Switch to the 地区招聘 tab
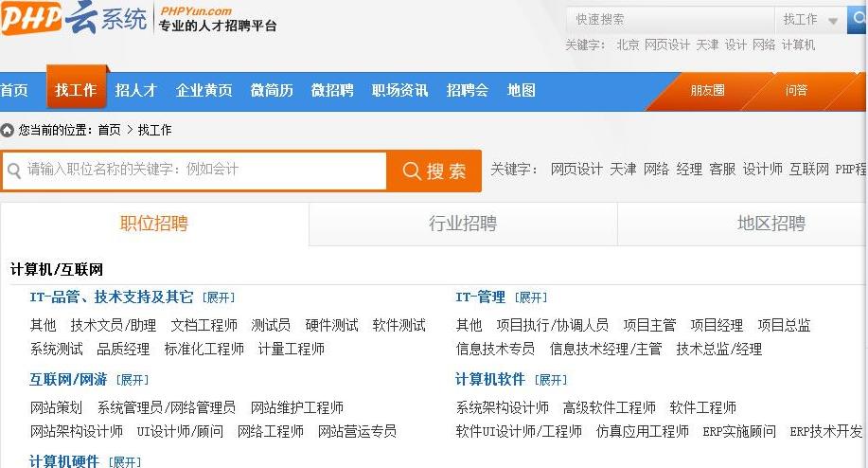This screenshot has height=468, width=868. pyautogui.click(x=771, y=225)
